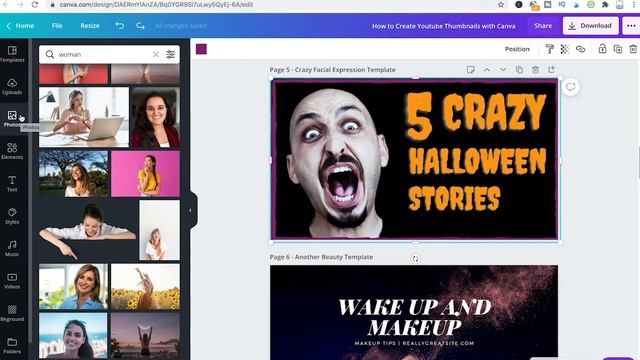This screenshot has height=360, width=640.
Task: Open the Text sidebar panel
Action: coord(12,183)
